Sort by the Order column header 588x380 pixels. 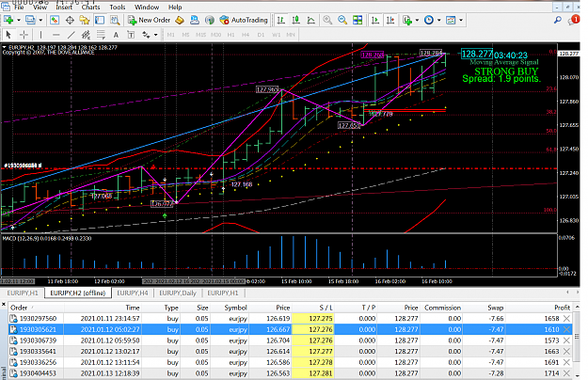tap(19, 308)
